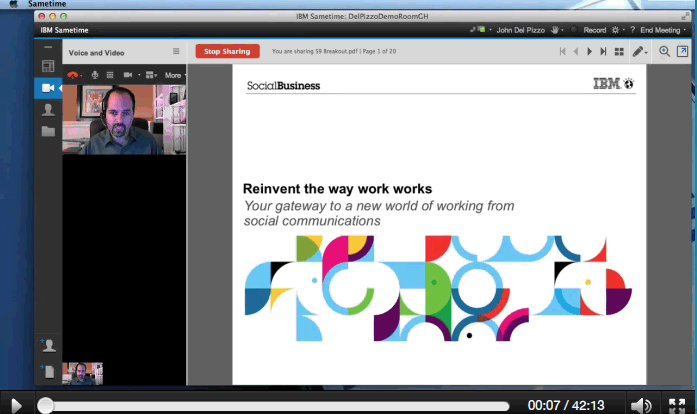
Task: Click the video progress slider handle
Action: 45,406
